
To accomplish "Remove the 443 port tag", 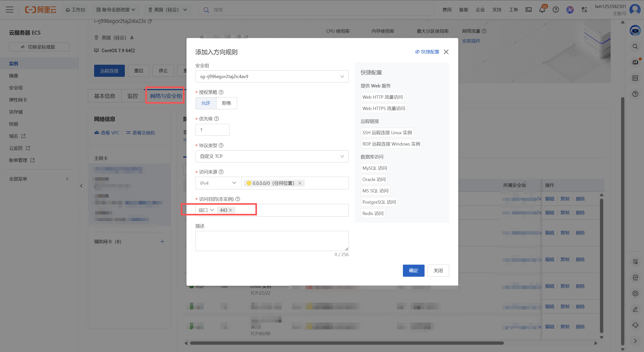I will 230,210.
